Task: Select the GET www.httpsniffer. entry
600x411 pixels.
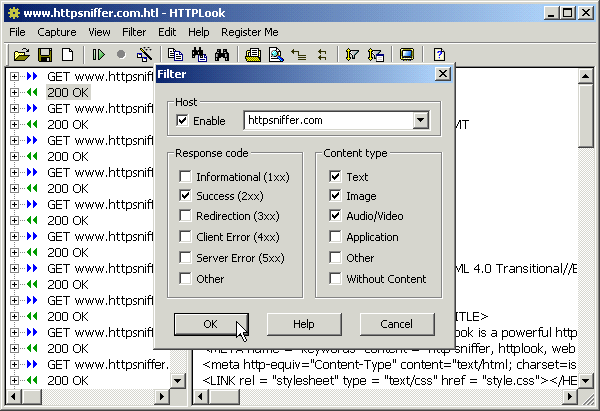Action: click(108, 364)
